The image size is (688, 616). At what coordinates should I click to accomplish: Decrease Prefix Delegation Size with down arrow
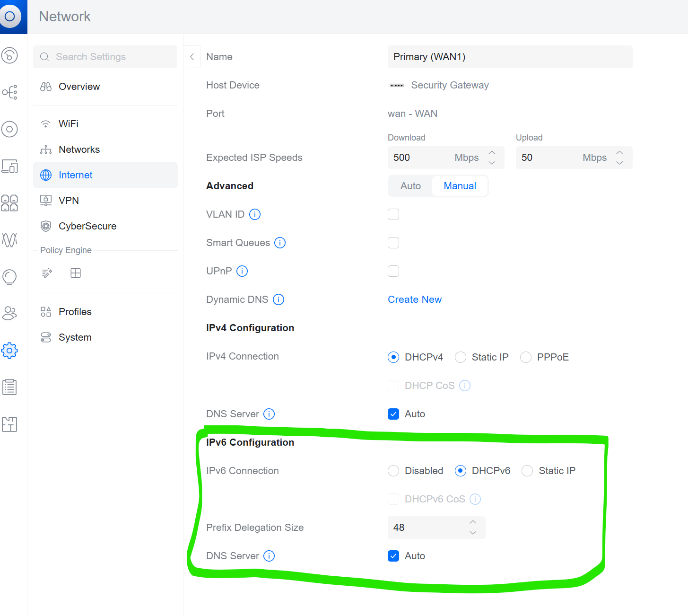[x=473, y=533]
